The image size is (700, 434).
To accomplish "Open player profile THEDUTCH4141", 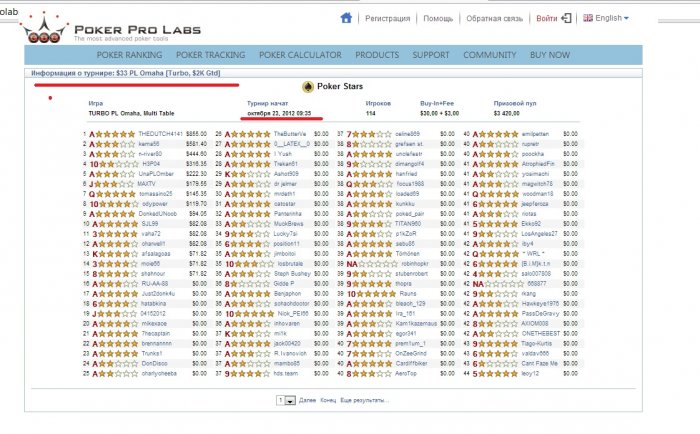I will click(160, 134).
